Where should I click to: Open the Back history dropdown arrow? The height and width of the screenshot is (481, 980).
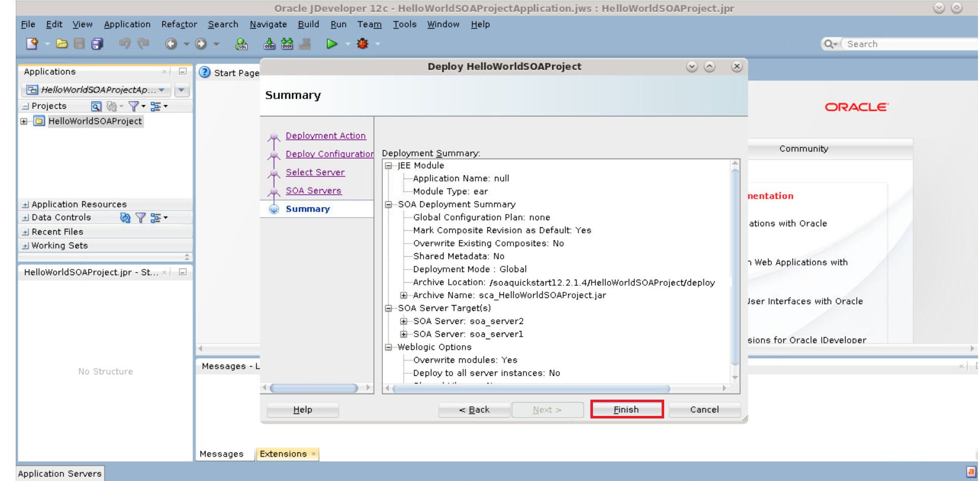click(187, 44)
